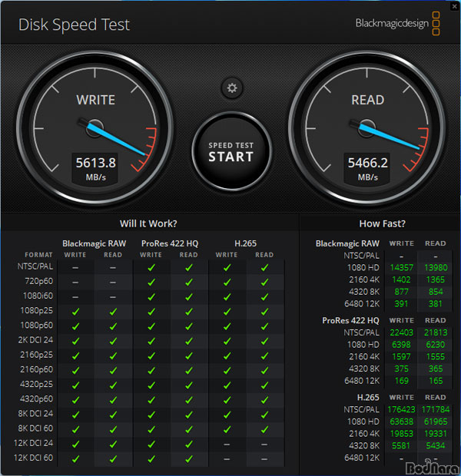Click the How Fast? panel heading
461x476 pixels.
pyautogui.click(x=382, y=223)
